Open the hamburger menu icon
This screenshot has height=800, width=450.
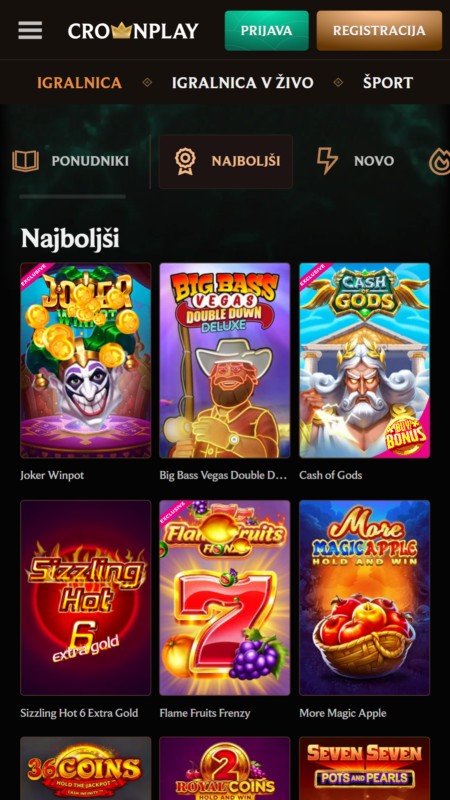pyautogui.click(x=30, y=31)
